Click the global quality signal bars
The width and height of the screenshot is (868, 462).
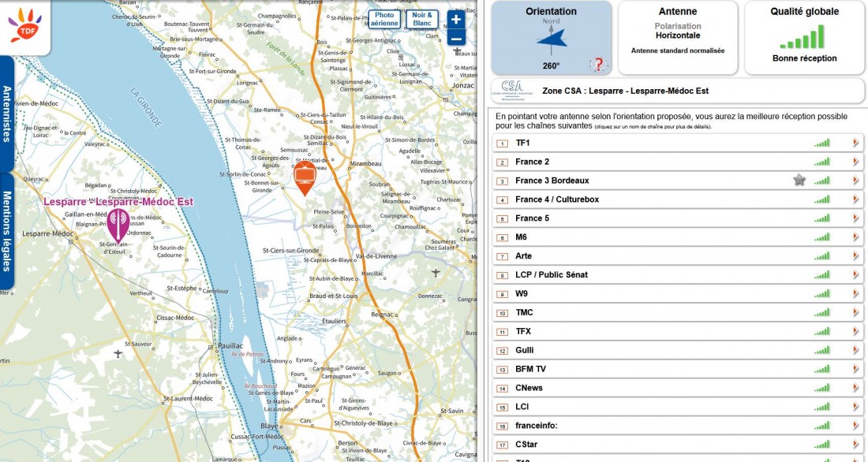(x=804, y=37)
